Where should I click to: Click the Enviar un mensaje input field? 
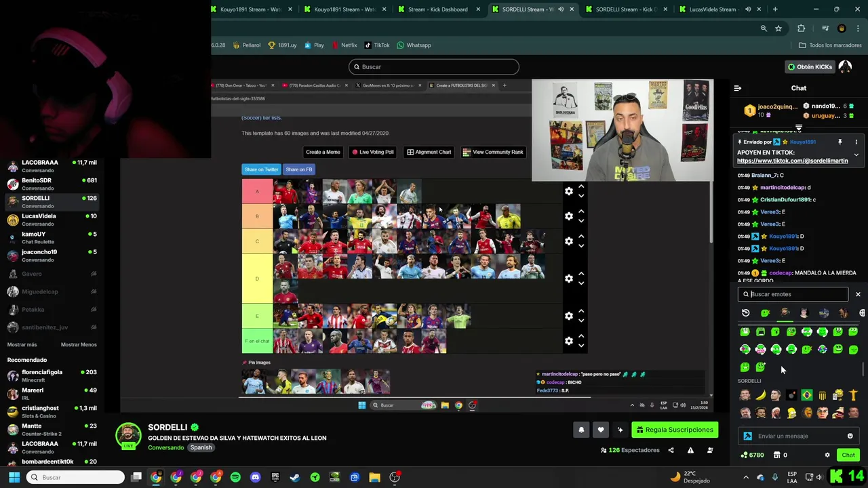pyautogui.click(x=800, y=436)
